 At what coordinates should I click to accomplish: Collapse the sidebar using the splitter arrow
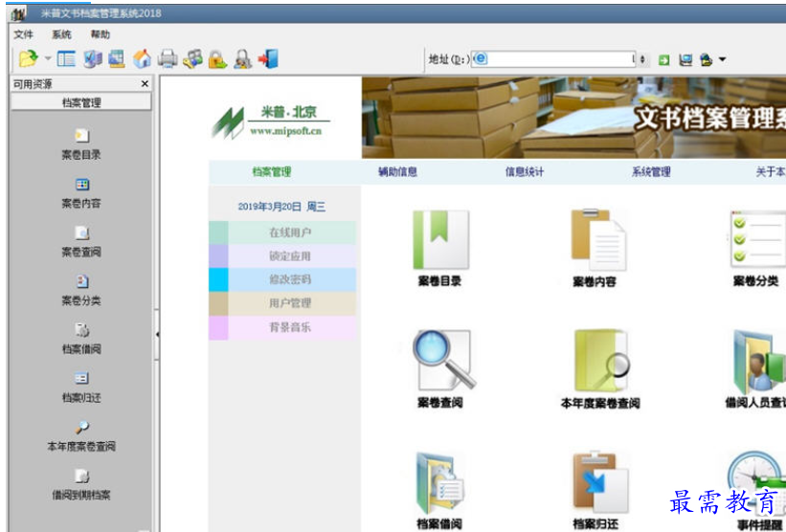(x=157, y=334)
